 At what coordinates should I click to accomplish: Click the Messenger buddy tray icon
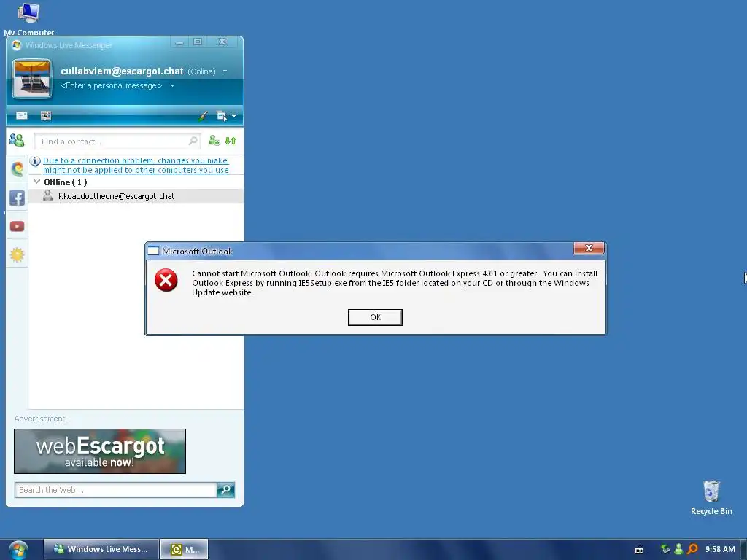679,549
